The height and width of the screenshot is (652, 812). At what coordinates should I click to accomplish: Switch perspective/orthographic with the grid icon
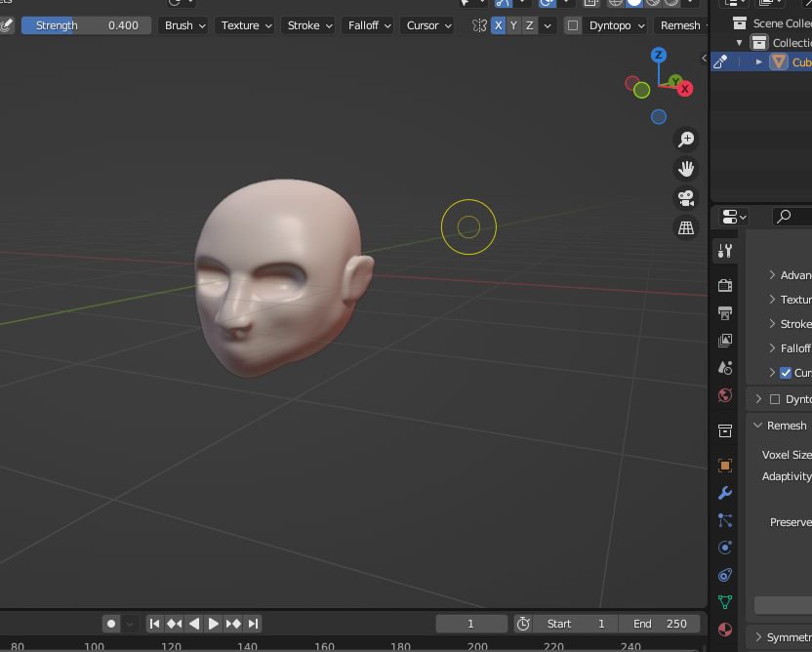tap(686, 227)
